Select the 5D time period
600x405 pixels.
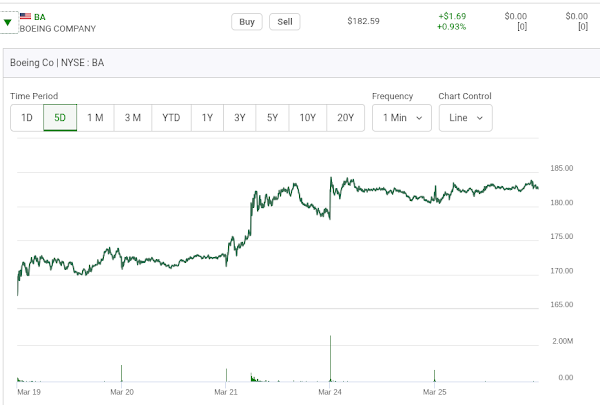(60, 118)
